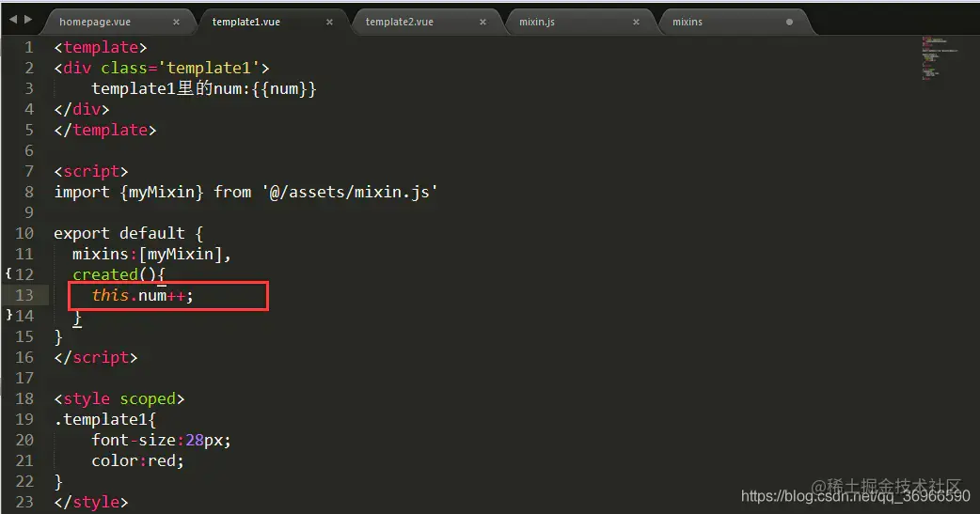Screen dimensions: 980x514
Task: Click the closing brace marker at line 14
Action: point(8,315)
